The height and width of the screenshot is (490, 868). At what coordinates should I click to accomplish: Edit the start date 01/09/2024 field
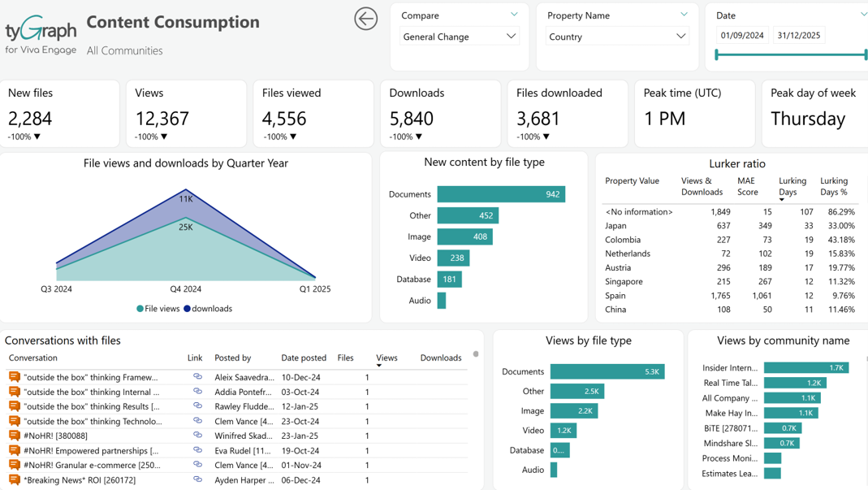742,36
